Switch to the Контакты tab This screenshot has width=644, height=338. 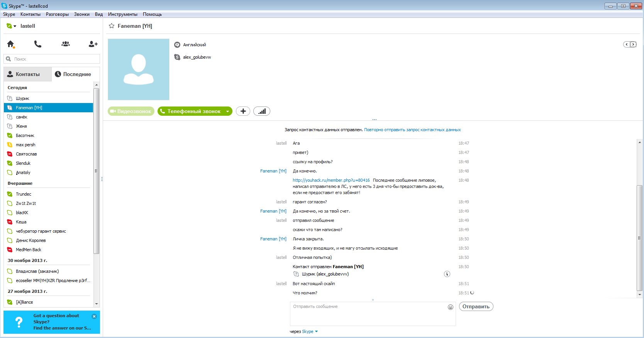coord(27,74)
